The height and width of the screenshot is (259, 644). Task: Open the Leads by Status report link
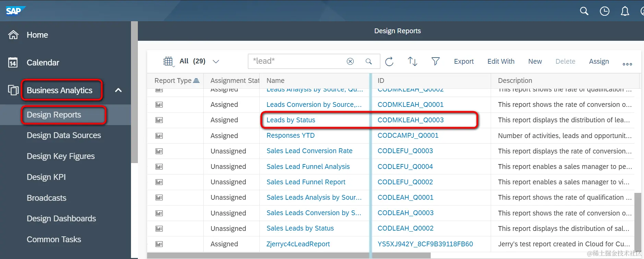point(291,120)
